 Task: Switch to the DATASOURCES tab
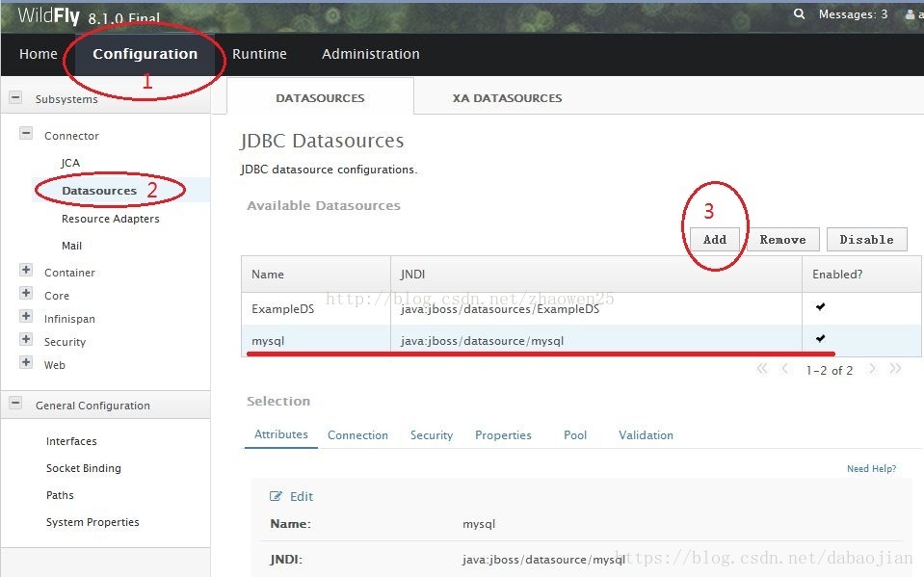click(x=320, y=98)
